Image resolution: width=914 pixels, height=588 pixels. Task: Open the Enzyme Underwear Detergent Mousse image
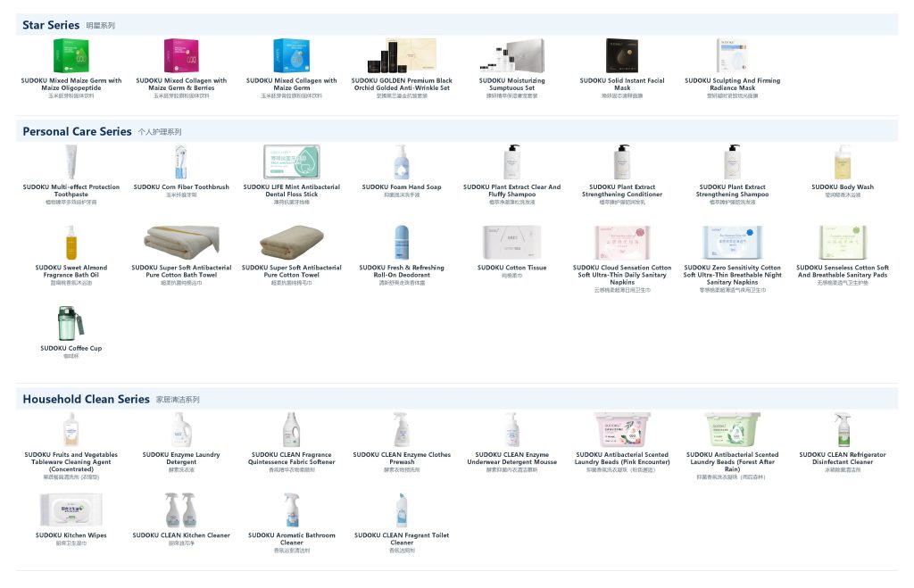pos(511,429)
